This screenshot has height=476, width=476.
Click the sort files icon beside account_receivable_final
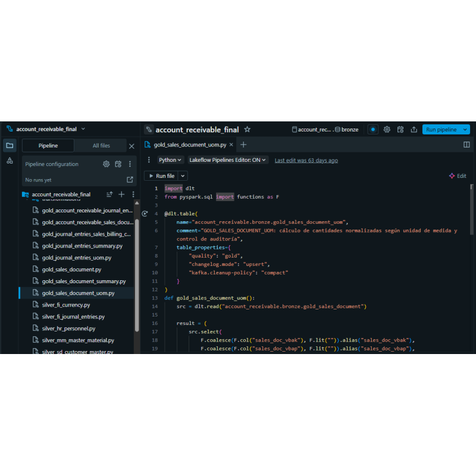point(109,194)
